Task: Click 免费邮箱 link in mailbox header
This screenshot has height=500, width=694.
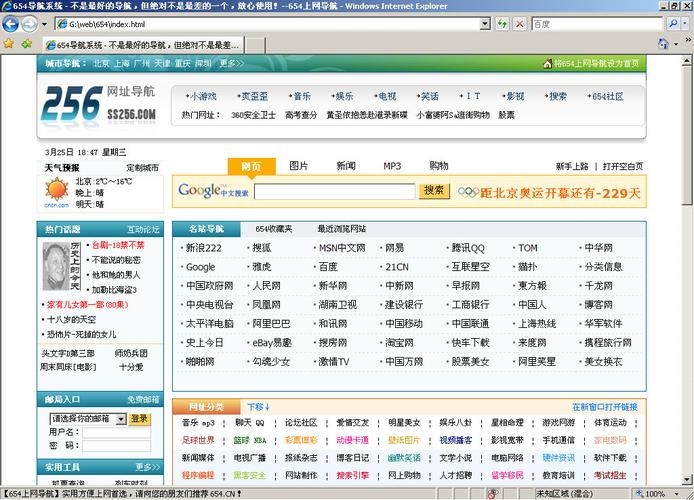Action: [143, 400]
